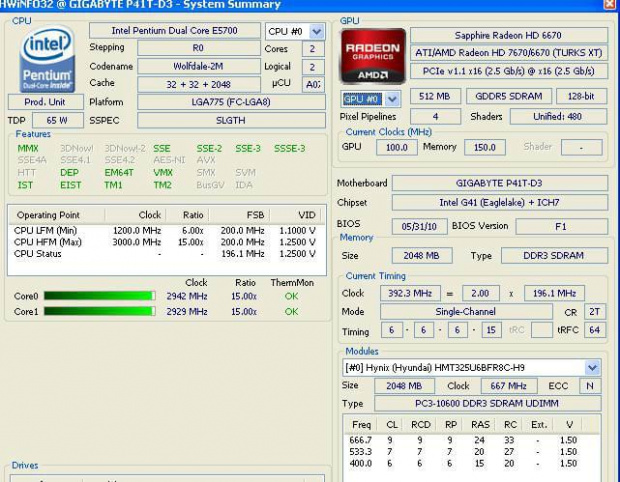Click the 666.7 frequency row in modules table
620x482 pixels.
[472, 440]
